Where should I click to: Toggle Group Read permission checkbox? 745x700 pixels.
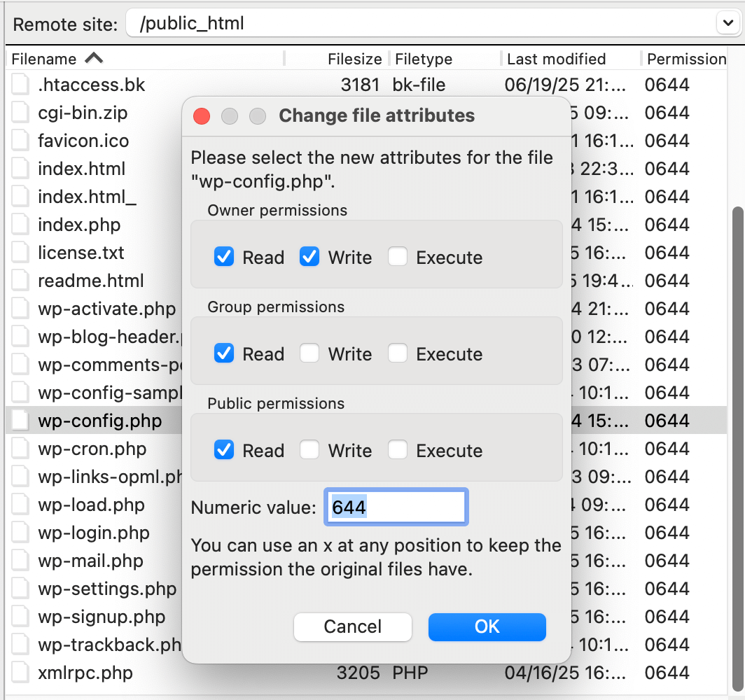(x=224, y=353)
